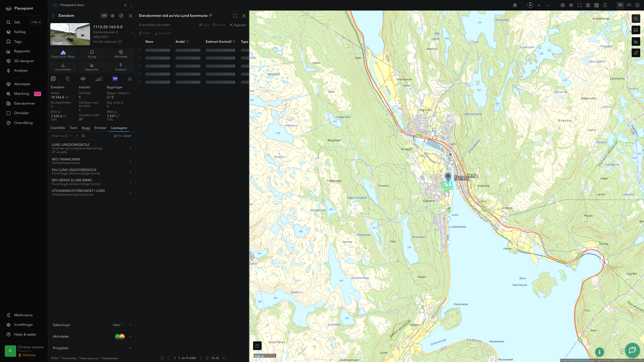Screen dimensions: 644x362
Task: Reset map orientation to north
Action: 530,5
